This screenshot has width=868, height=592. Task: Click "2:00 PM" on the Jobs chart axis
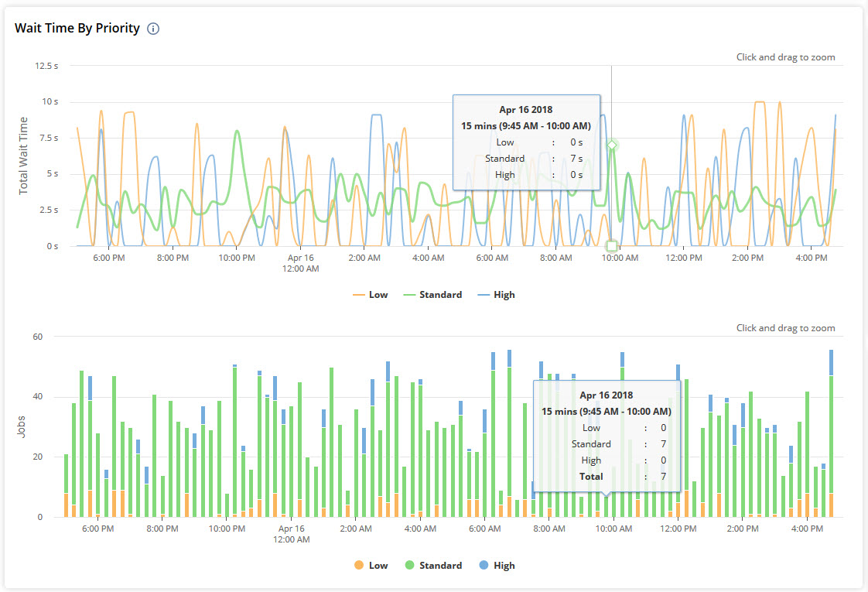click(743, 529)
